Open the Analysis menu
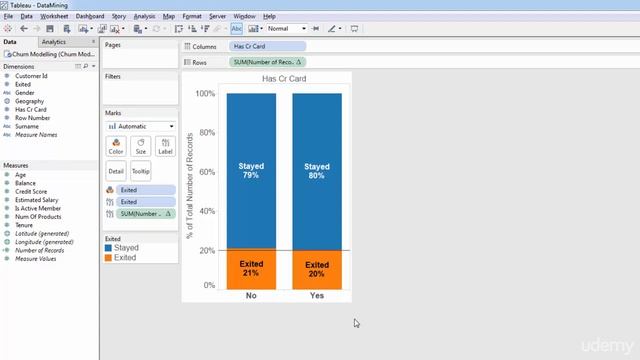This screenshot has width=640, height=360. [x=144, y=16]
